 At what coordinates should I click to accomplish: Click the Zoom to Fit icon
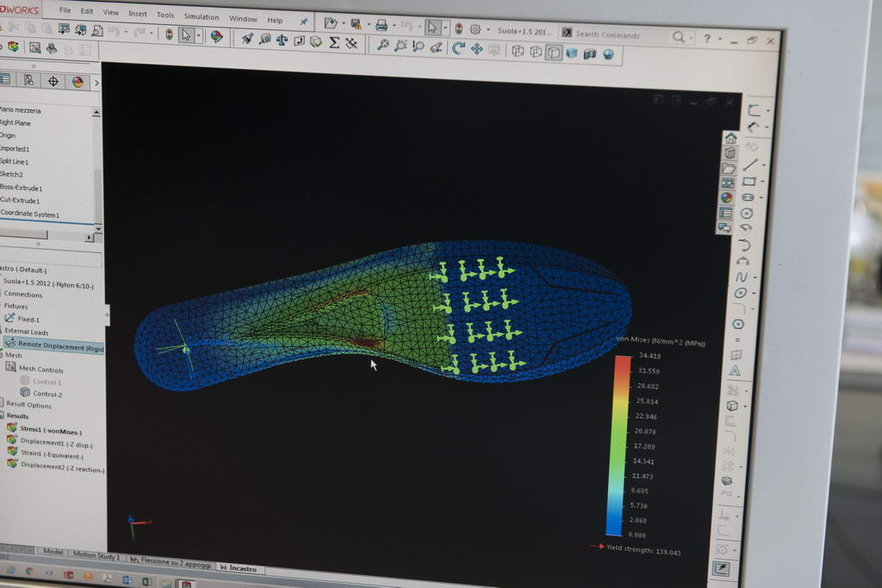coord(382,45)
